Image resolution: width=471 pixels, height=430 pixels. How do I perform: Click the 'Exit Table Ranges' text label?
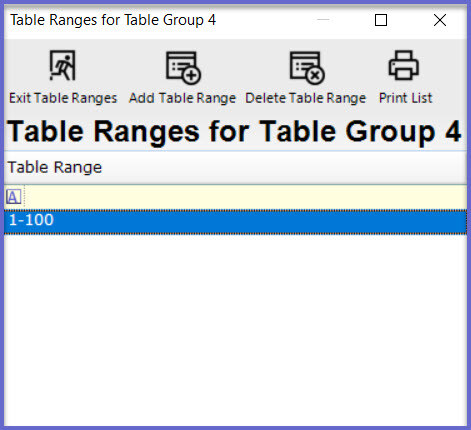pyautogui.click(x=63, y=98)
